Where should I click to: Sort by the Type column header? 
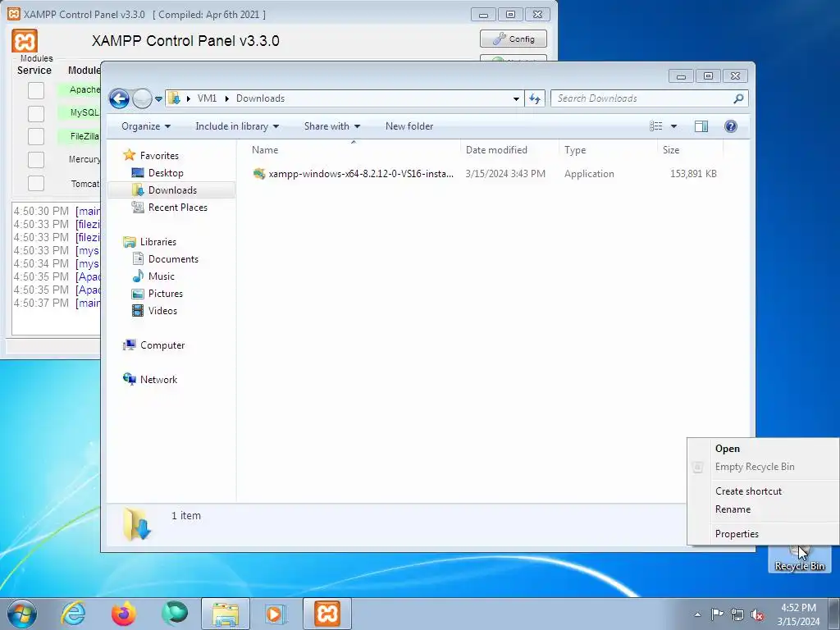(x=608, y=150)
